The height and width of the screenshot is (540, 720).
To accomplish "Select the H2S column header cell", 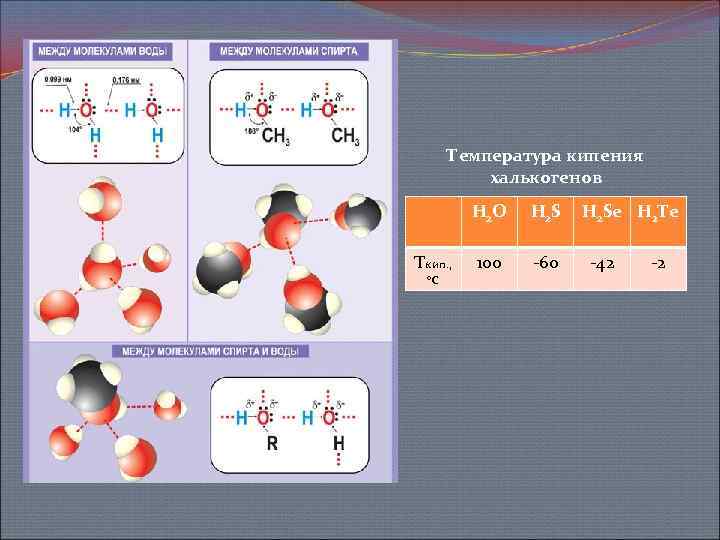I will tap(546, 221).
